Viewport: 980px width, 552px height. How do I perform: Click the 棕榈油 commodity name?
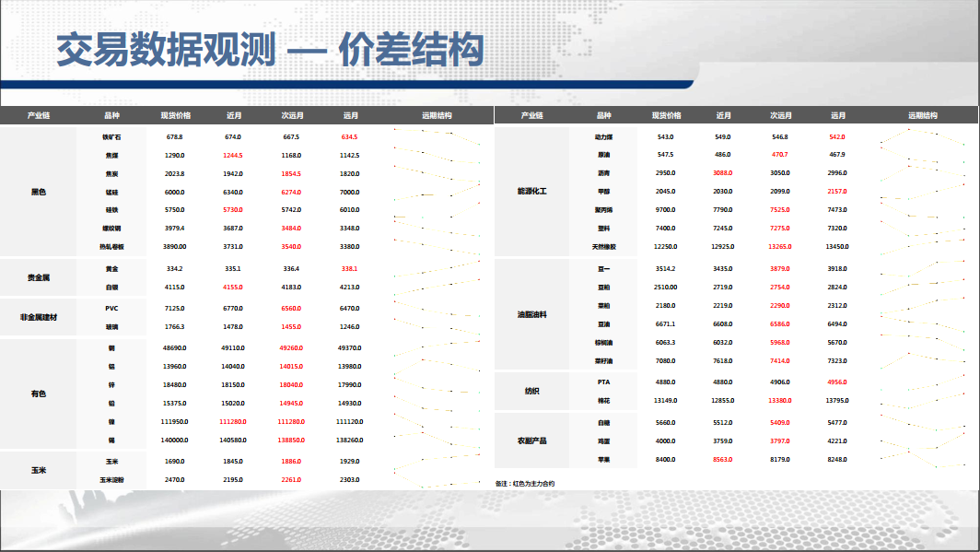tap(604, 343)
